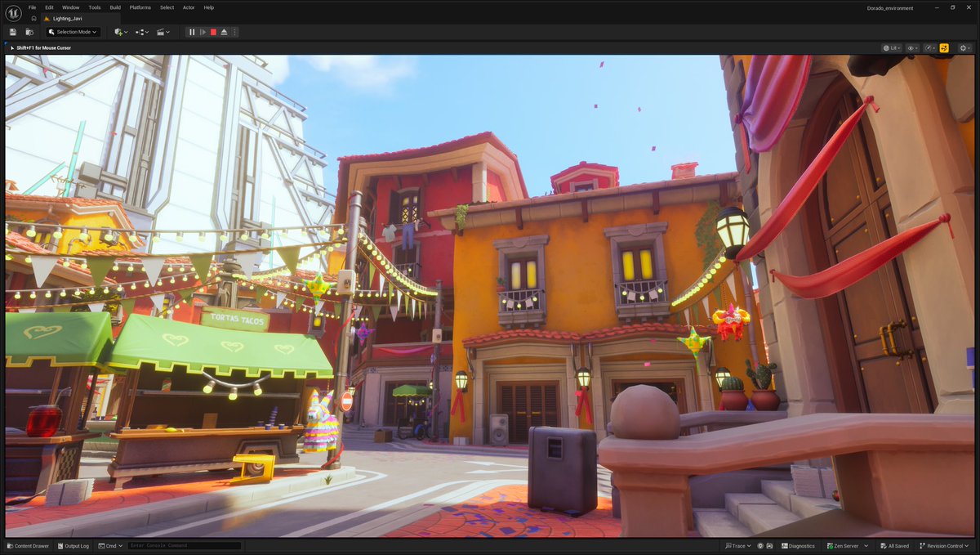Click the frame advance (skip) button
Image resolution: width=980 pixels, height=555 pixels.
point(203,32)
